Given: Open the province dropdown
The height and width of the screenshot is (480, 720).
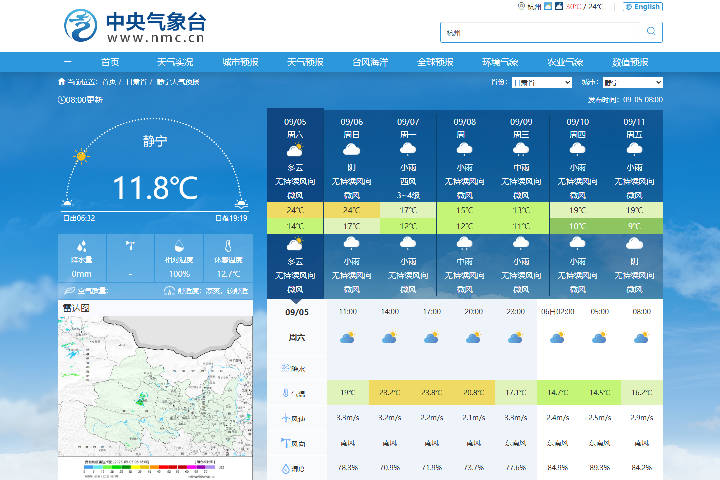Looking at the screenshot, I should coord(542,82).
